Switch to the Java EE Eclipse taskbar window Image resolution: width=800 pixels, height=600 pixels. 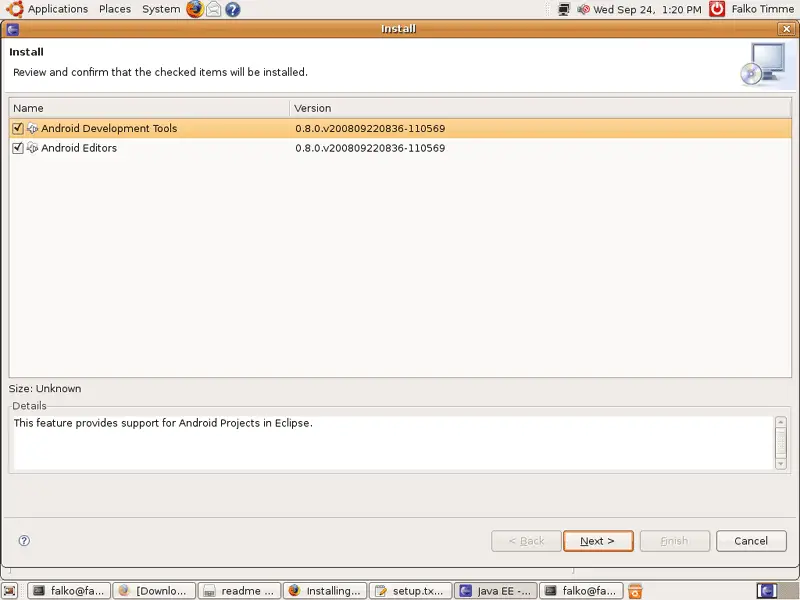click(496, 591)
